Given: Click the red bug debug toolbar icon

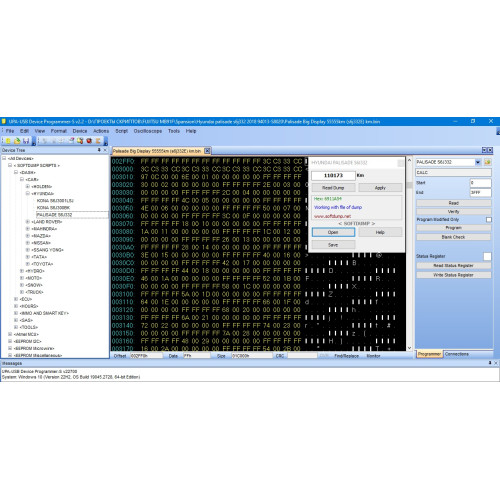Looking at the screenshot, I should pos(89,141).
